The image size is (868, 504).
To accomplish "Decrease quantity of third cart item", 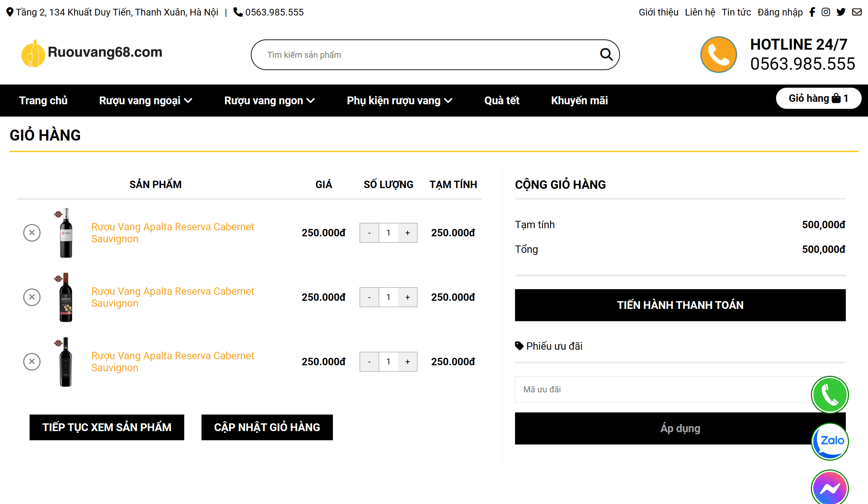I will pos(369,362).
